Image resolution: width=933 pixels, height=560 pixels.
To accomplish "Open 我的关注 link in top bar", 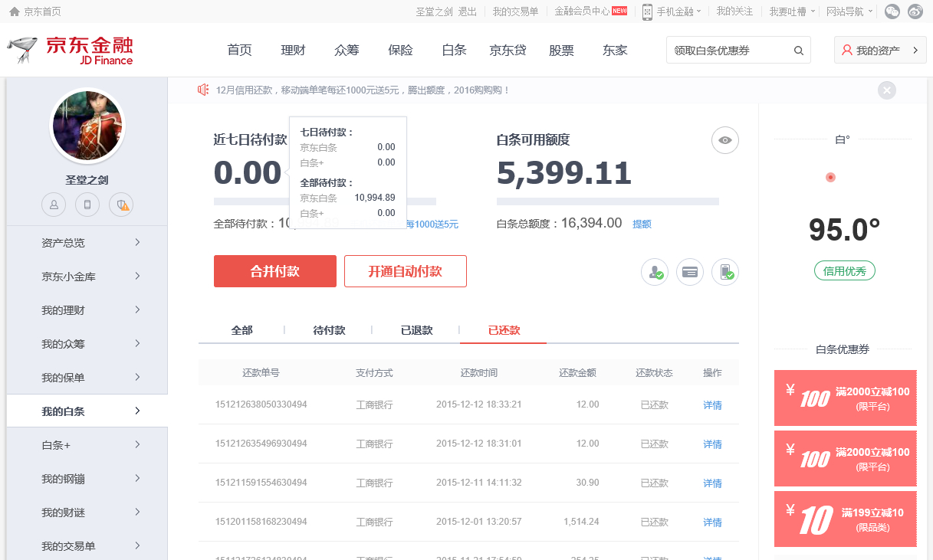I will point(734,11).
